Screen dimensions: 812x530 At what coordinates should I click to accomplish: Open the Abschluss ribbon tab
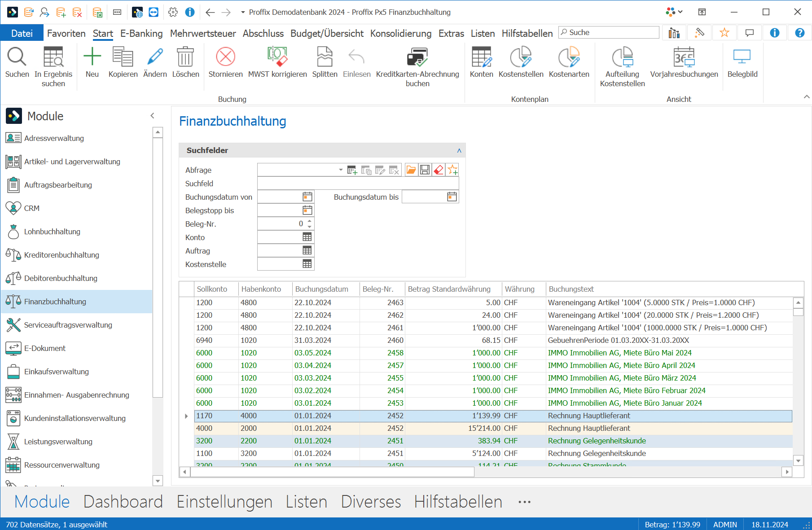pyautogui.click(x=263, y=33)
